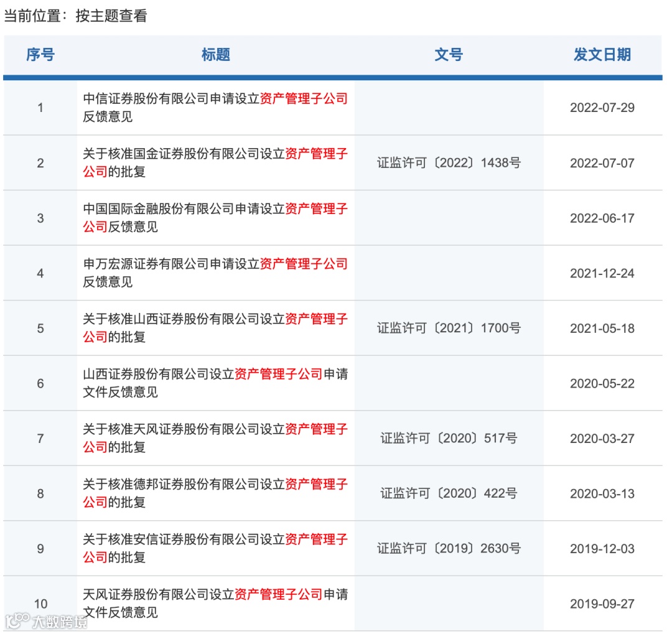
Task: Click date 2022-07-29
Action: pyautogui.click(x=602, y=108)
